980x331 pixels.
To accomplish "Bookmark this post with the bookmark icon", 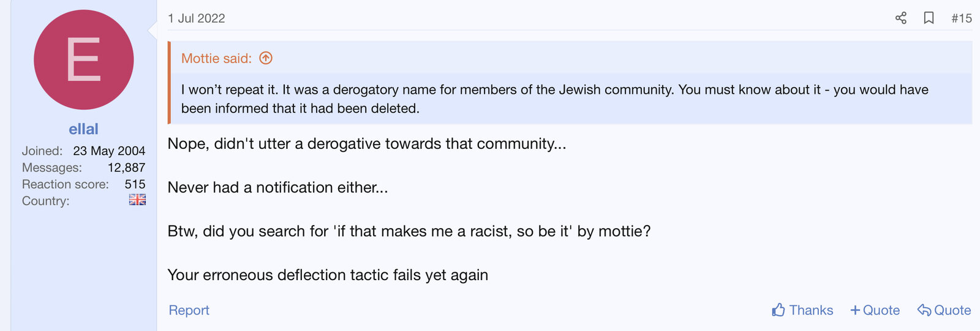I will (929, 18).
